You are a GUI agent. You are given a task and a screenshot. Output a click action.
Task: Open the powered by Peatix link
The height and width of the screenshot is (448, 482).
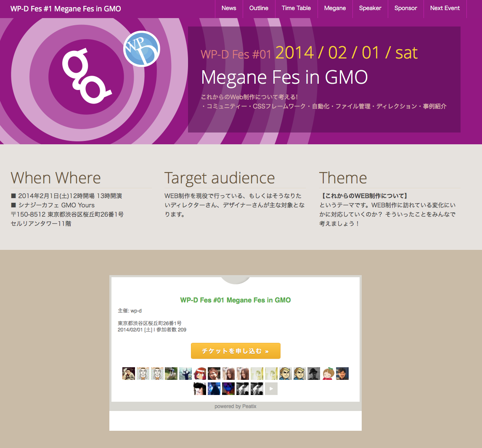[x=235, y=406]
